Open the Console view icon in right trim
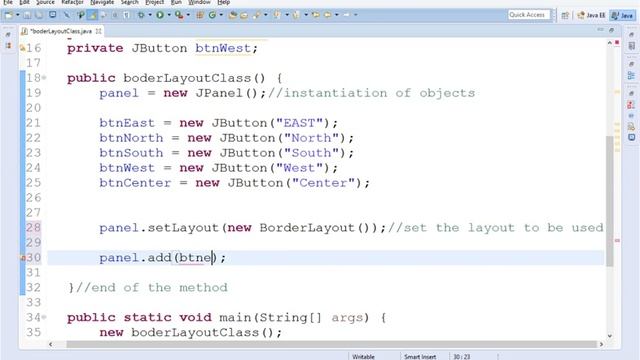This screenshot has width=640, height=360. click(631, 138)
